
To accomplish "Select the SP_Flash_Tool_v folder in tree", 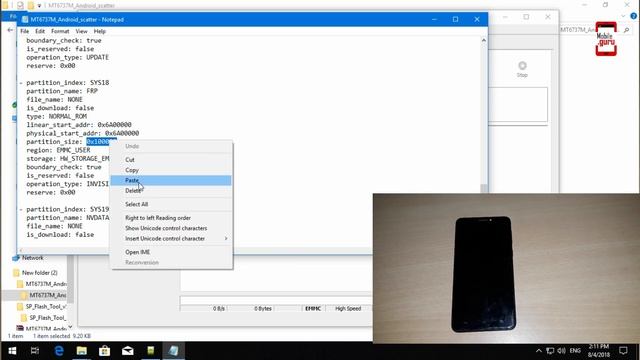I will [46, 307].
